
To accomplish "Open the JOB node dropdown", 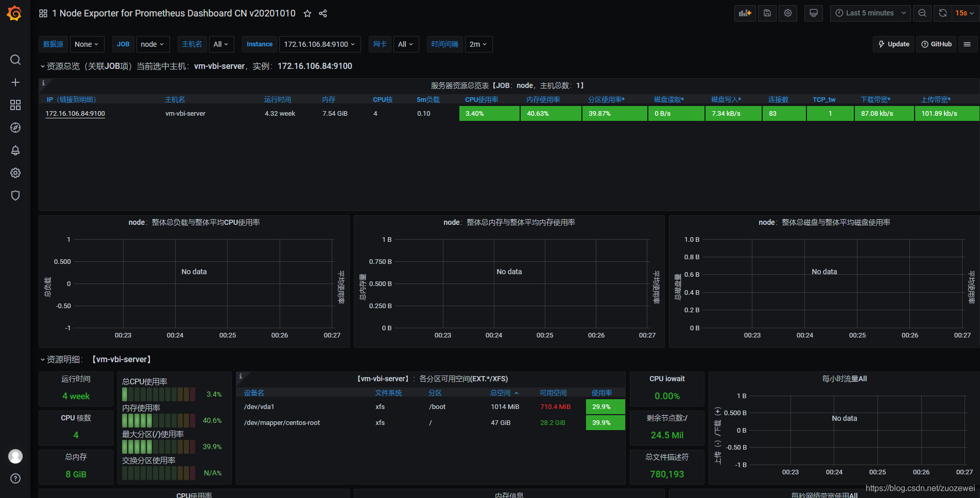I will pyautogui.click(x=152, y=44).
